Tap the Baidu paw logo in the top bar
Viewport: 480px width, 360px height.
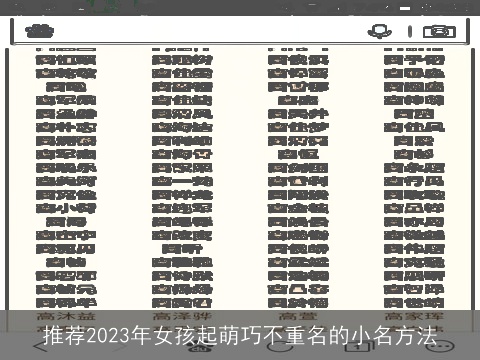point(40,31)
